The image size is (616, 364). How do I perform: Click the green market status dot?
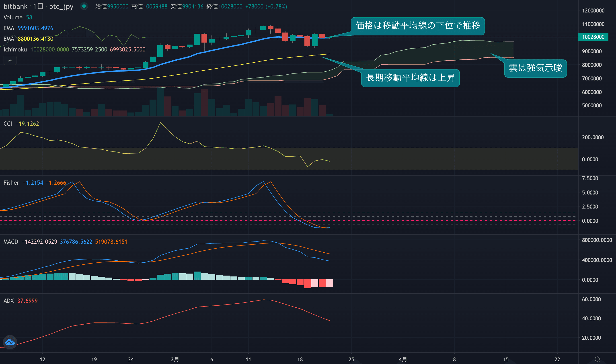click(84, 6)
